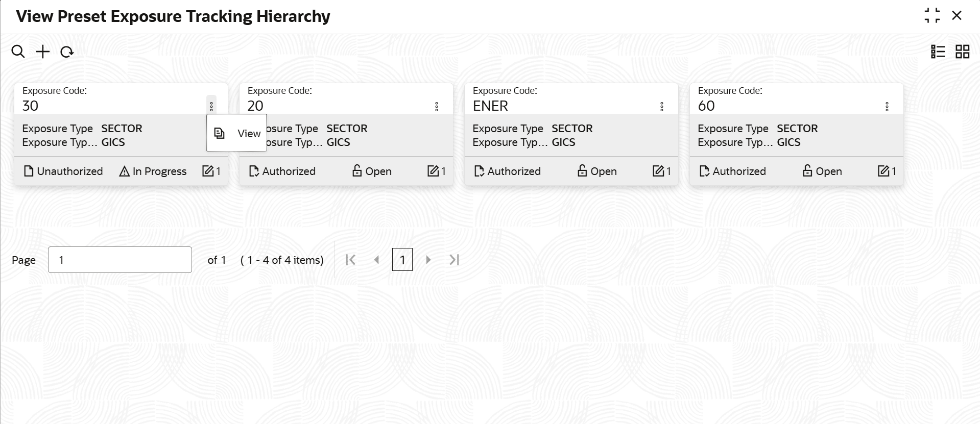
Task: Switch to tile grid view layout
Action: (962, 52)
